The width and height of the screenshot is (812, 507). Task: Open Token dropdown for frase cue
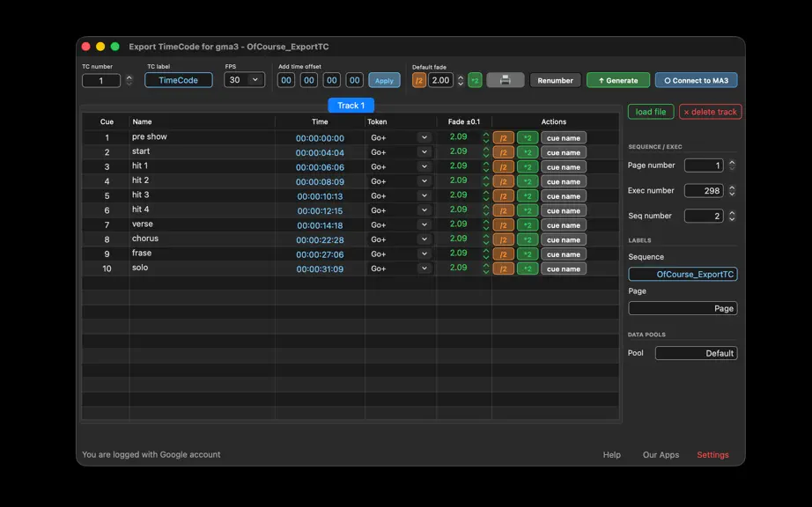[424, 253]
